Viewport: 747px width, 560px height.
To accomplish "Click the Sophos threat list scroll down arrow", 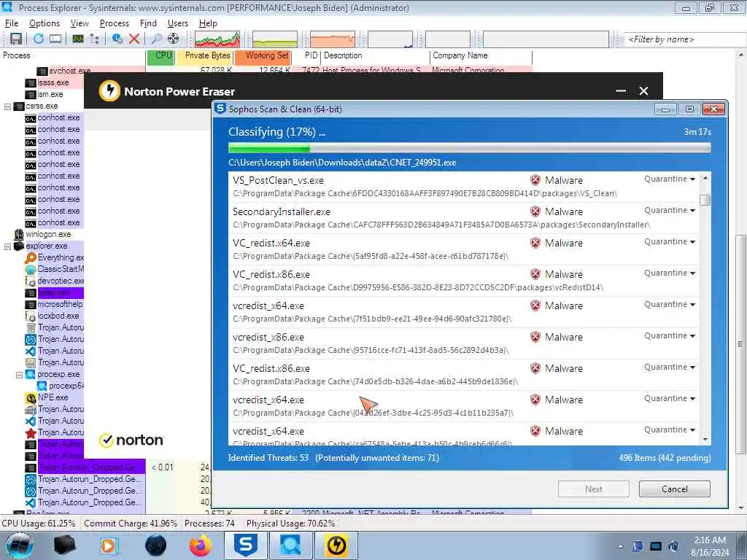I will click(x=705, y=440).
